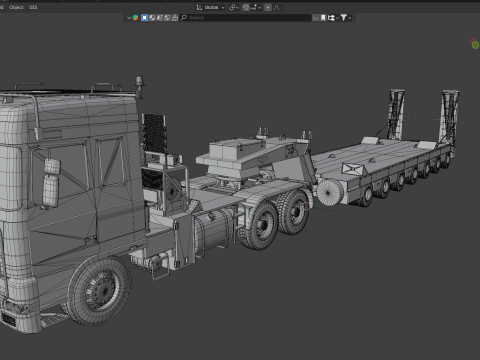Screen dimensions: 480x360
Task: Open the snapping options dropdown
Action: click(x=255, y=7)
